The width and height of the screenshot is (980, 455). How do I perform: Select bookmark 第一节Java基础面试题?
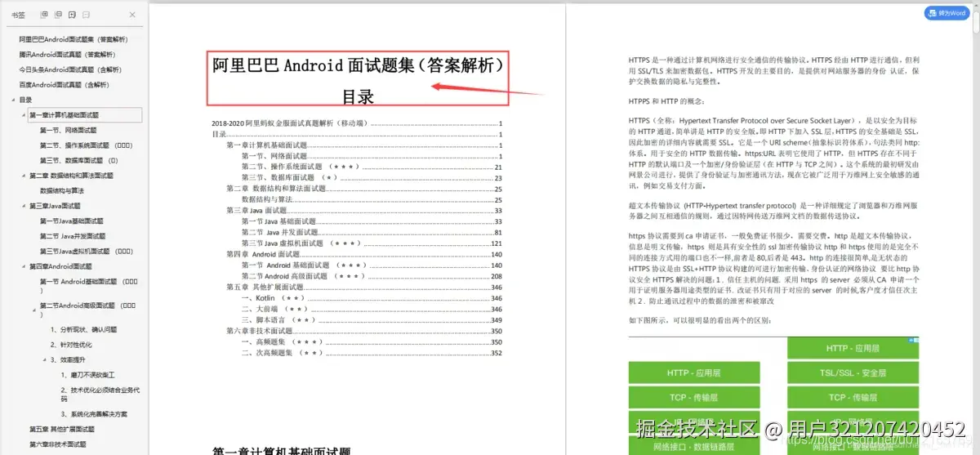[72, 221]
